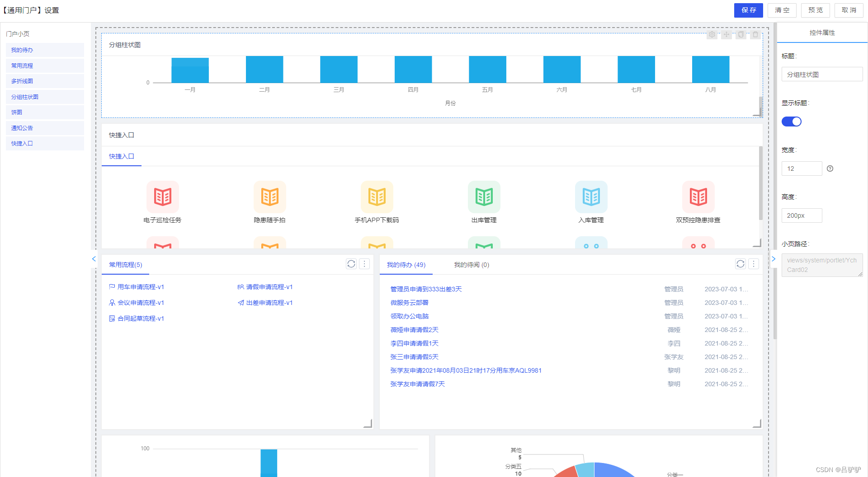Click the move handle icon on 分组柱状图 widget

(726, 35)
